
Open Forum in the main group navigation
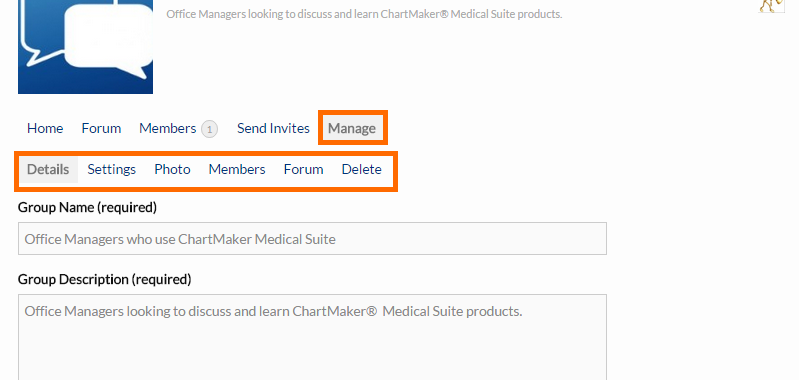click(x=101, y=128)
